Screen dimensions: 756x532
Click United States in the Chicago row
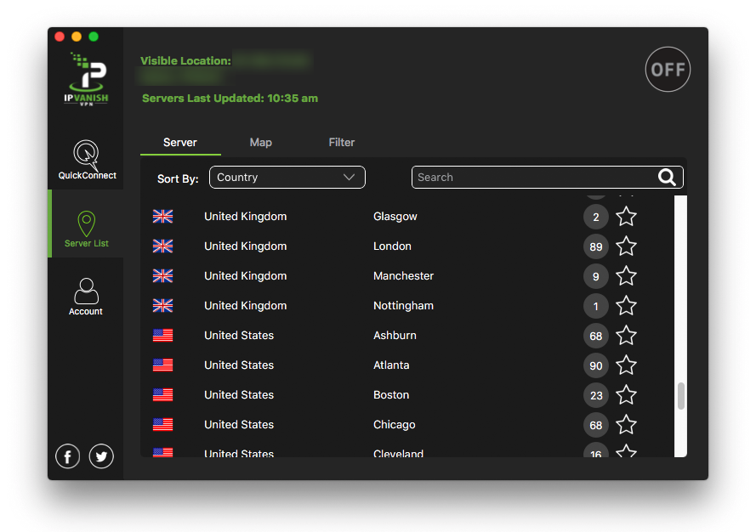pos(239,425)
